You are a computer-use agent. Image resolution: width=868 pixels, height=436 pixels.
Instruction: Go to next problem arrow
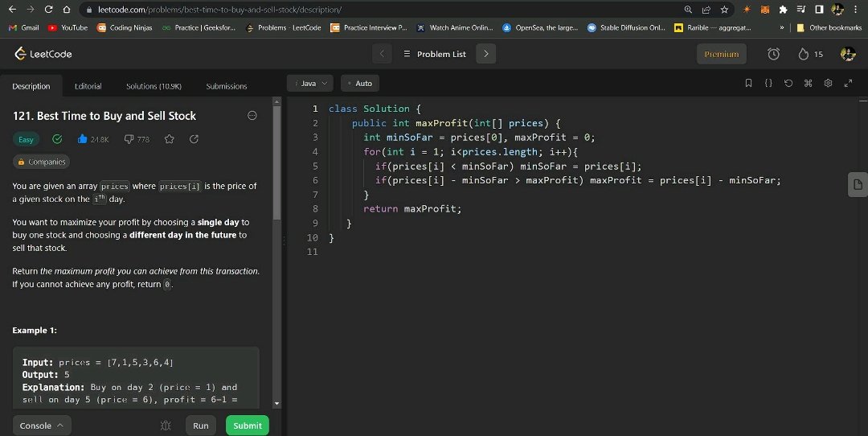(x=486, y=54)
